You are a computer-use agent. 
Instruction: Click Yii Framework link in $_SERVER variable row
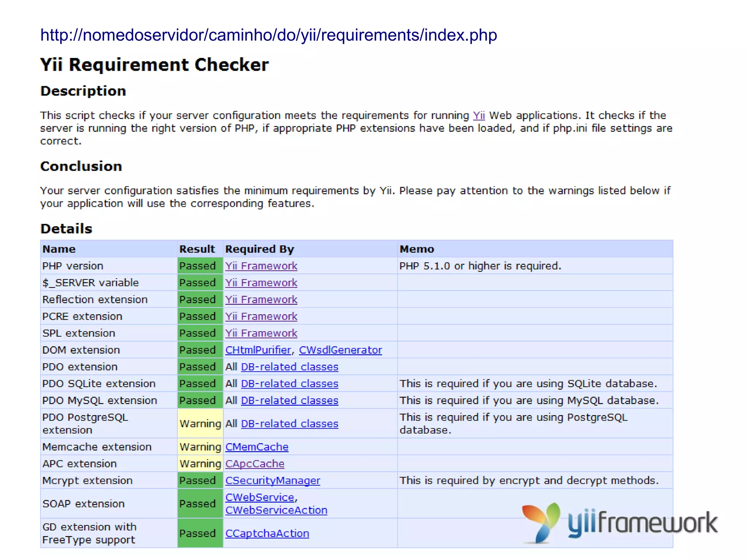point(261,283)
